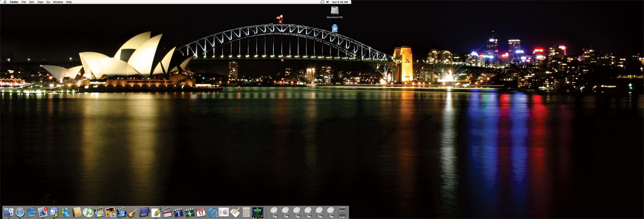This screenshot has height=219, width=644.
Task: Launch Safari from the Dock
Action: click(20, 213)
